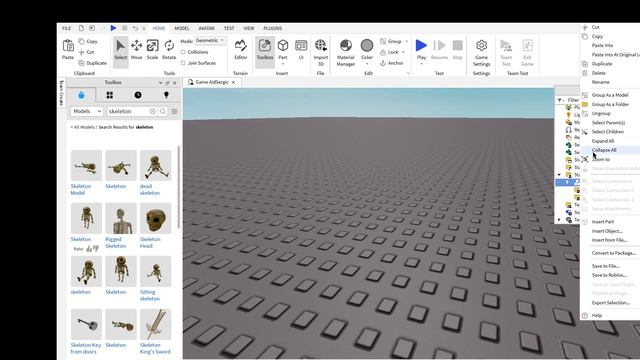
Task: Activate the Rotate tool
Action: (x=169, y=49)
